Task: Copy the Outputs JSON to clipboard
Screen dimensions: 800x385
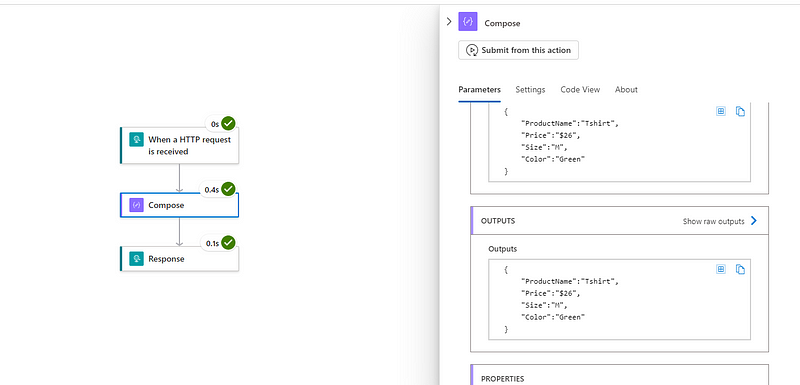Action: coord(740,269)
